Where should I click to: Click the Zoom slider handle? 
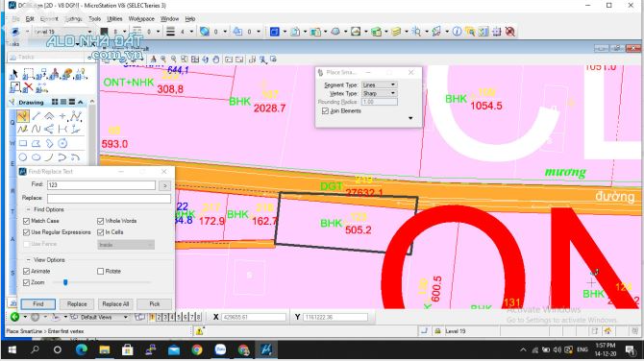coord(65,282)
